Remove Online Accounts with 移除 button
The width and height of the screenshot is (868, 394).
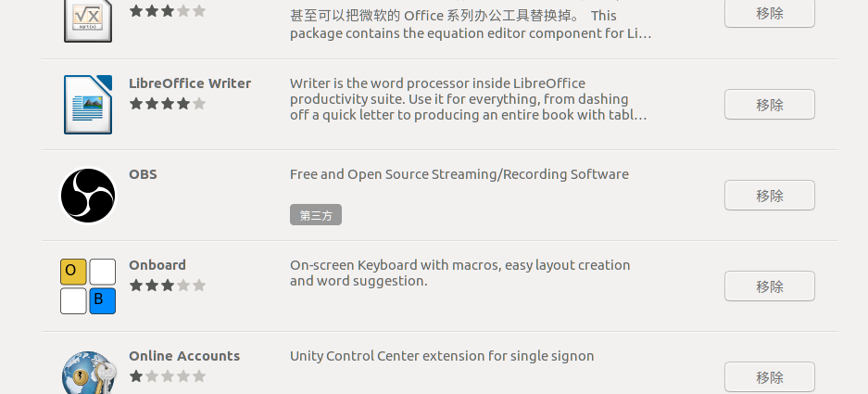click(x=770, y=376)
